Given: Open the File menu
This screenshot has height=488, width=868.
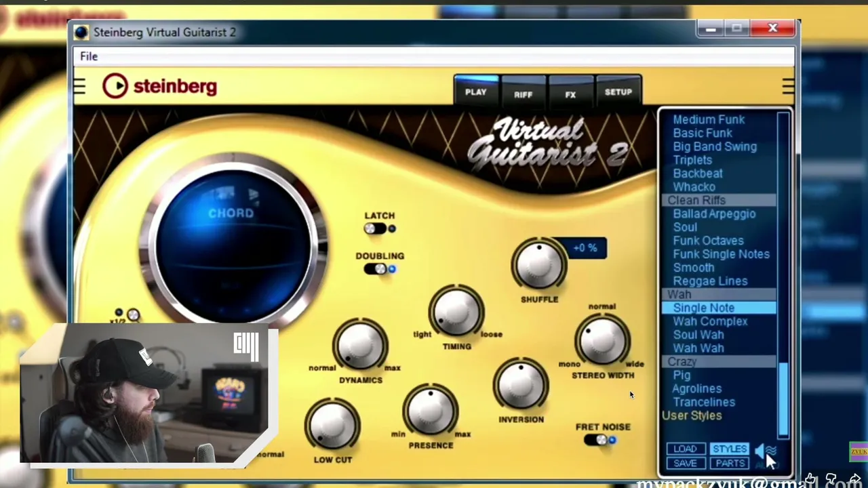Looking at the screenshot, I should [89, 56].
